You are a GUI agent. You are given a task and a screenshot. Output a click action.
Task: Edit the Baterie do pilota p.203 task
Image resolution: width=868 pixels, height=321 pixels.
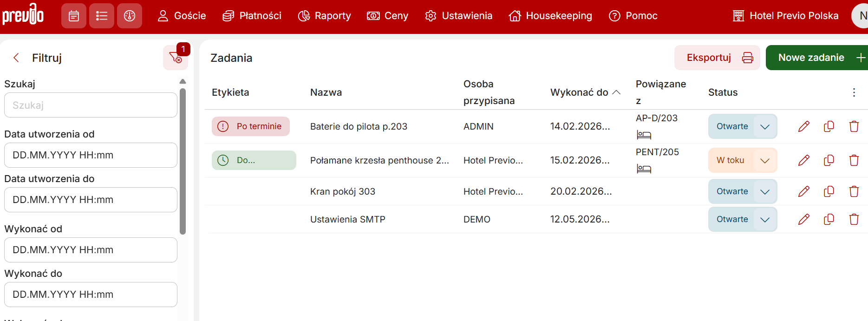(804, 126)
